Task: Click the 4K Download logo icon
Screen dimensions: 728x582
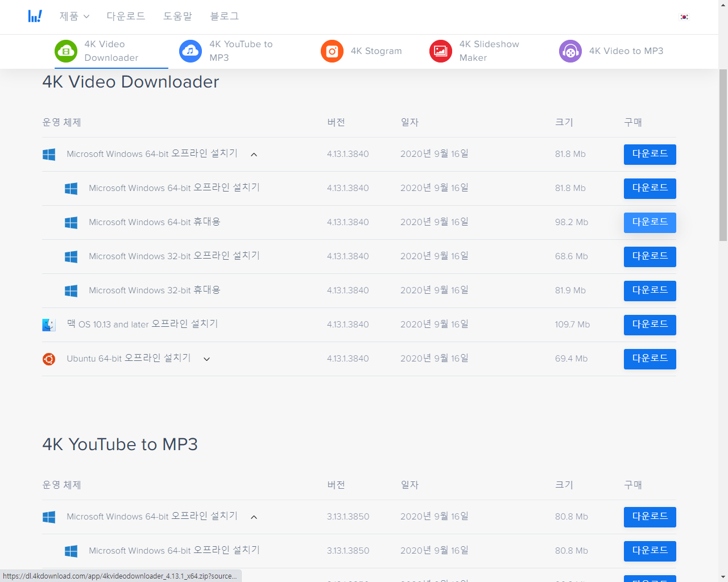Action: coord(35,16)
